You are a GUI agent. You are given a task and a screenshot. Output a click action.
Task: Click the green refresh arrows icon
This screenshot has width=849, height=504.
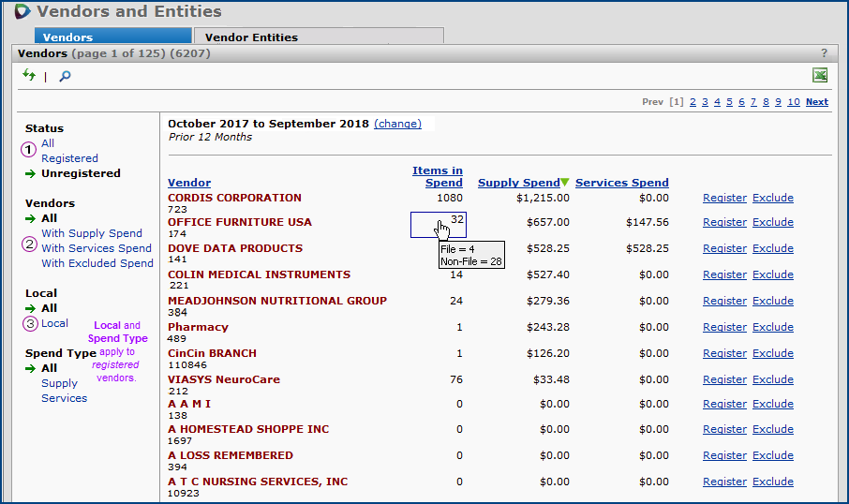pos(29,75)
